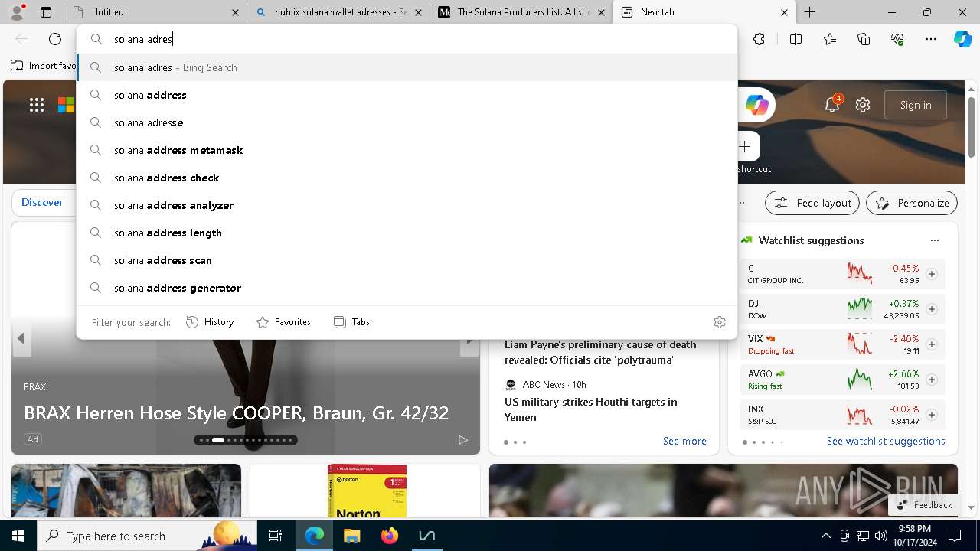Click the Sign in button

(x=916, y=105)
